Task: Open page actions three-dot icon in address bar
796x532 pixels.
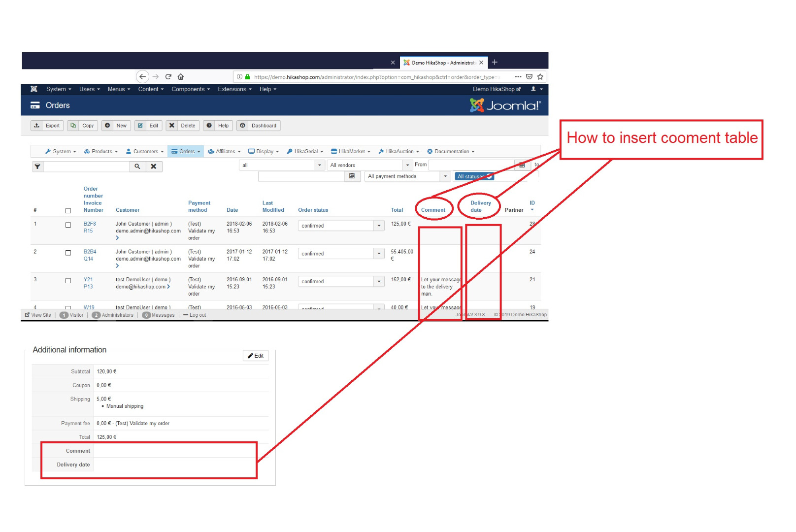Action: click(x=518, y=77)
